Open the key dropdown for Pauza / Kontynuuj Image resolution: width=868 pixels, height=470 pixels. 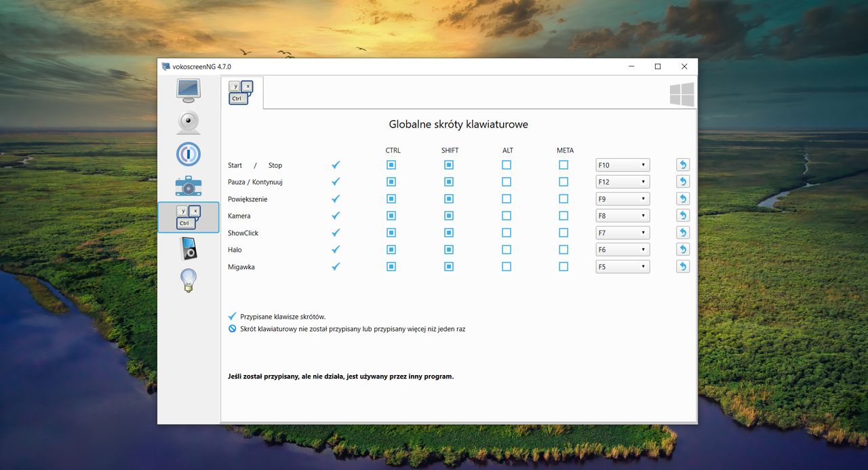[622, 181]
